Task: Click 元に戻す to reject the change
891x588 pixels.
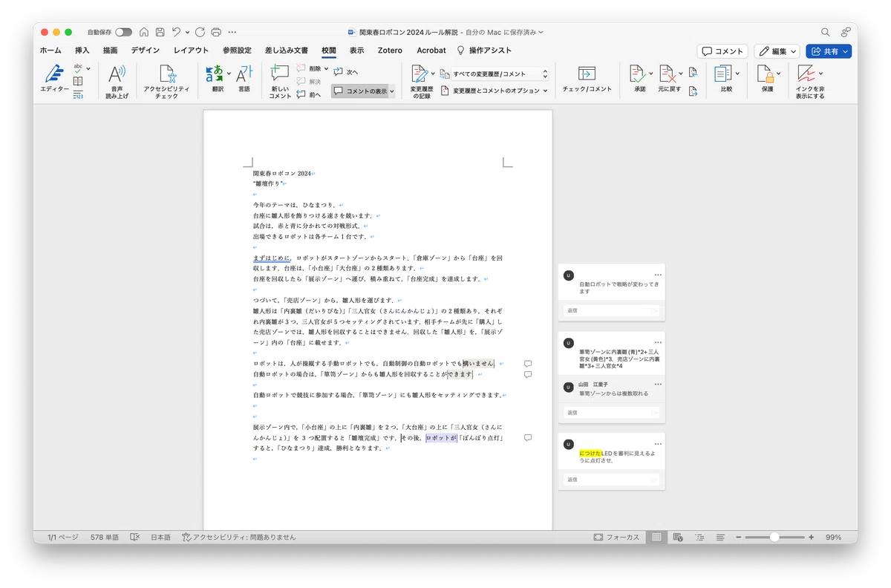Action: click(669, 79)
